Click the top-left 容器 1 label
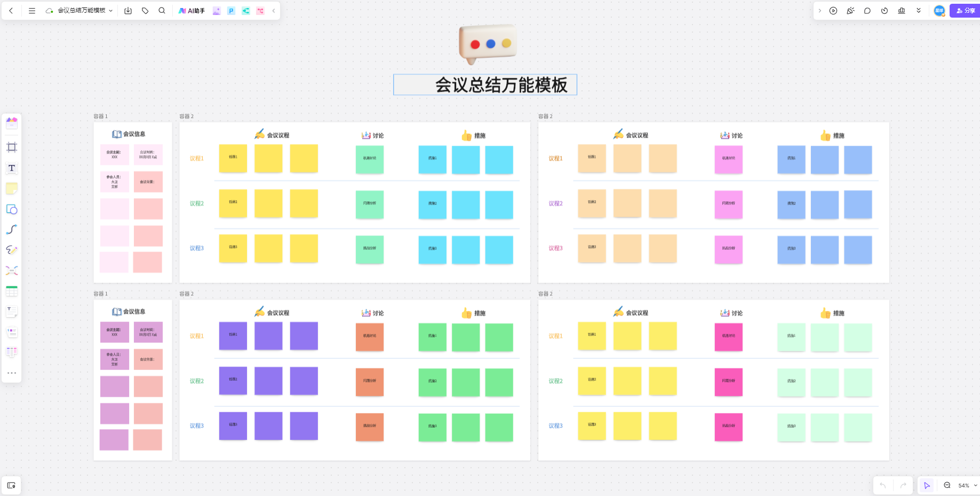980x496 pixels. click(100, 116)
